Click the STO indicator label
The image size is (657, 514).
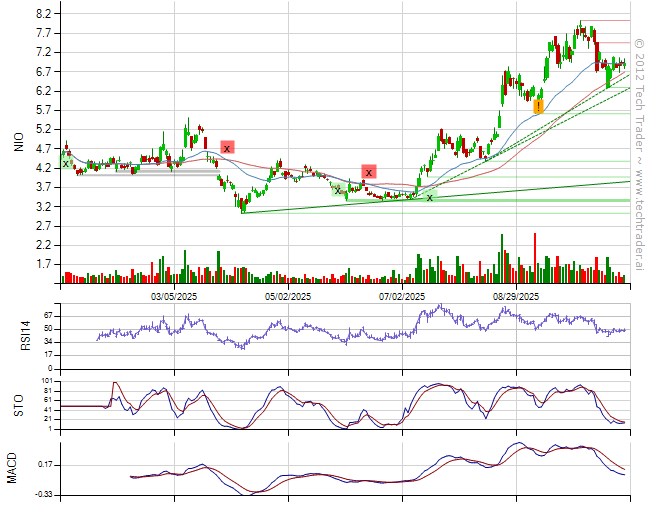point(18,405)
